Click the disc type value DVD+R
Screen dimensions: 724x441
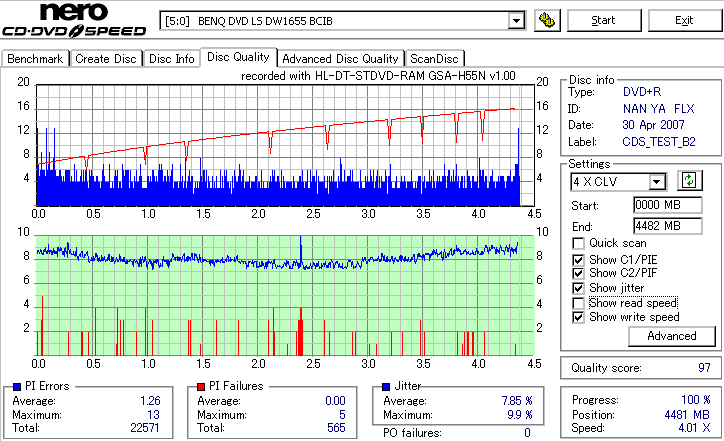point(642,92)
